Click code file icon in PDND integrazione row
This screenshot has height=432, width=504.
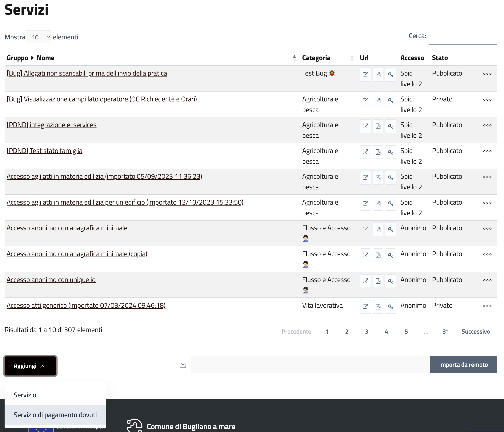tap(378, 126)
